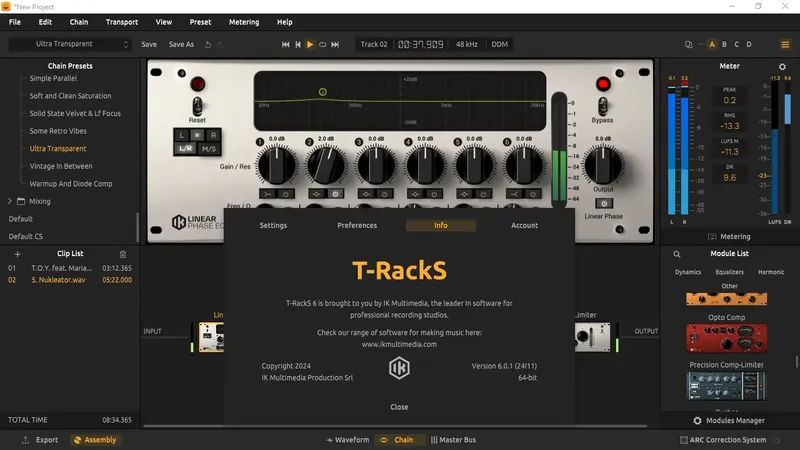This screenshot has height=450, width=800.
Task: Open ARC Correction System
Action: [723, 440]
